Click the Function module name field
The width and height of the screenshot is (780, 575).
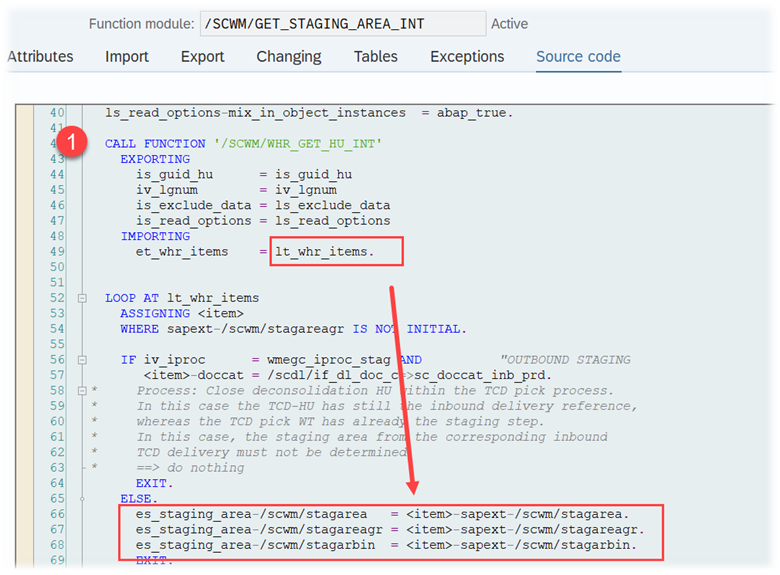pos(343,24)
